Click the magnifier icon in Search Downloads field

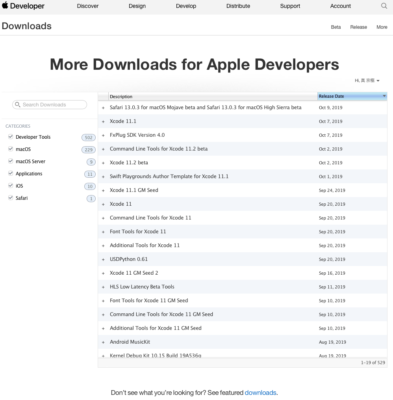[x=18, y=105]
